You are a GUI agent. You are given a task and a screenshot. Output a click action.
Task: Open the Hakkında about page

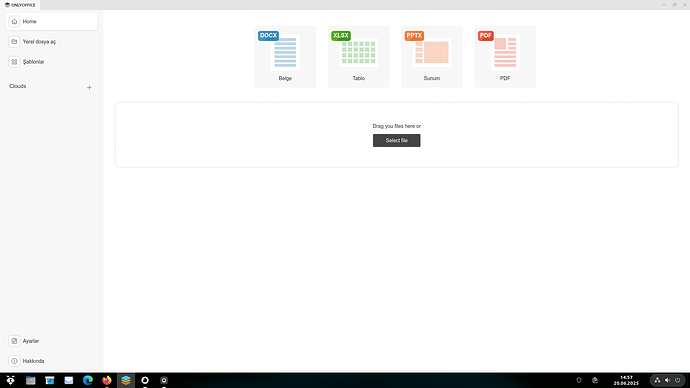(x=51, y=361)
